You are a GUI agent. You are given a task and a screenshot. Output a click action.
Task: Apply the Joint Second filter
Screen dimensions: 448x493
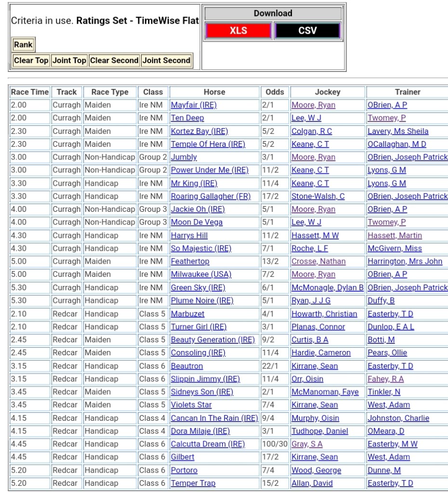(166, 61)
